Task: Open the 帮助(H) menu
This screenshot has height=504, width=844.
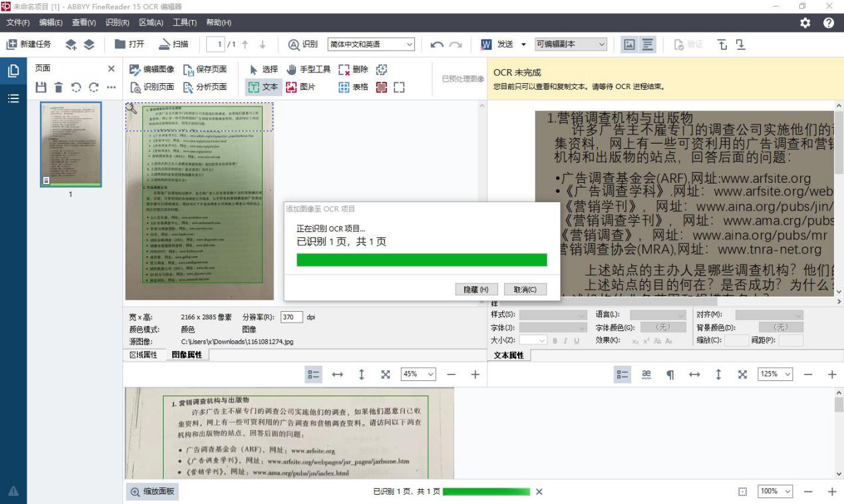Action: coord(219,23)
